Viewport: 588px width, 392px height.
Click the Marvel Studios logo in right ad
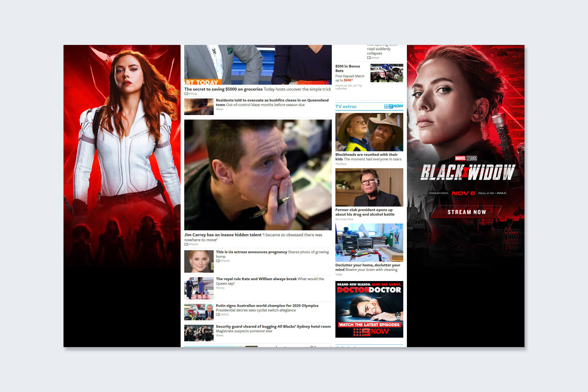tap(466, 158)
